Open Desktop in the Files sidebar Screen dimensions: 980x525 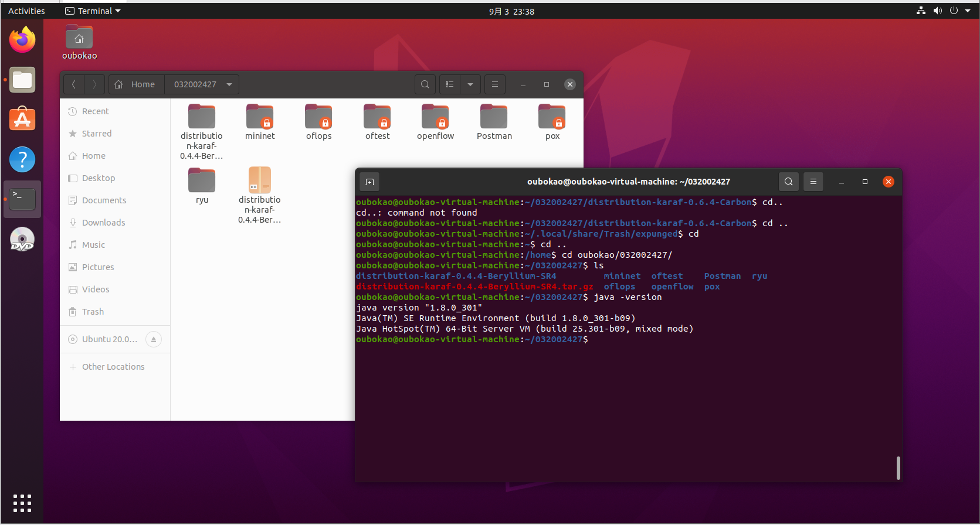115,178
